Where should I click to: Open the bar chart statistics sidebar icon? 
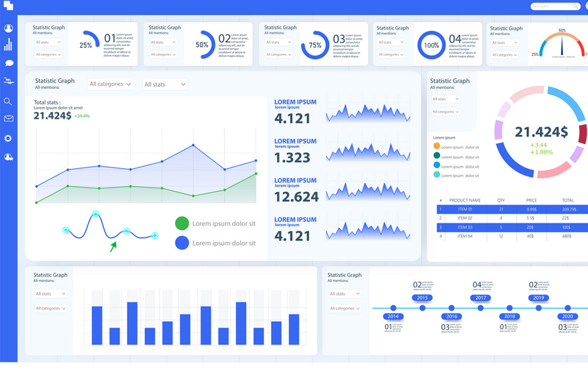click(8, 45)
